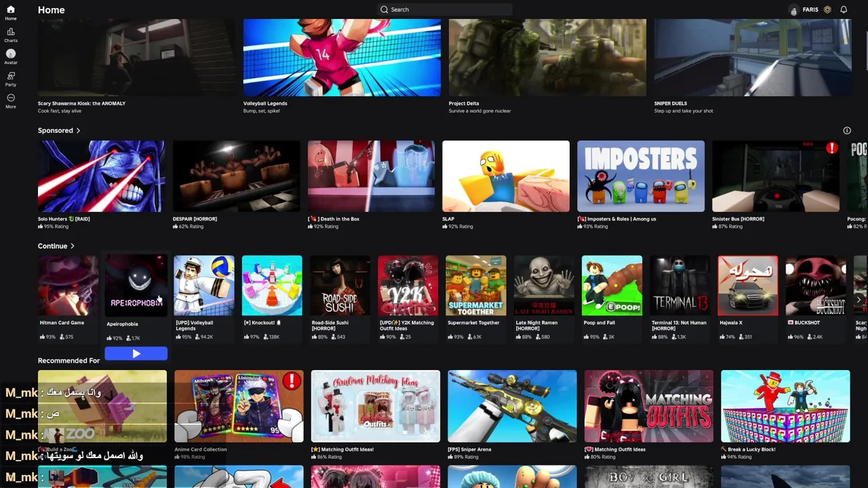Open the More sidebar menu
This screenshot has width=868, height=488.
click(11, 101)
